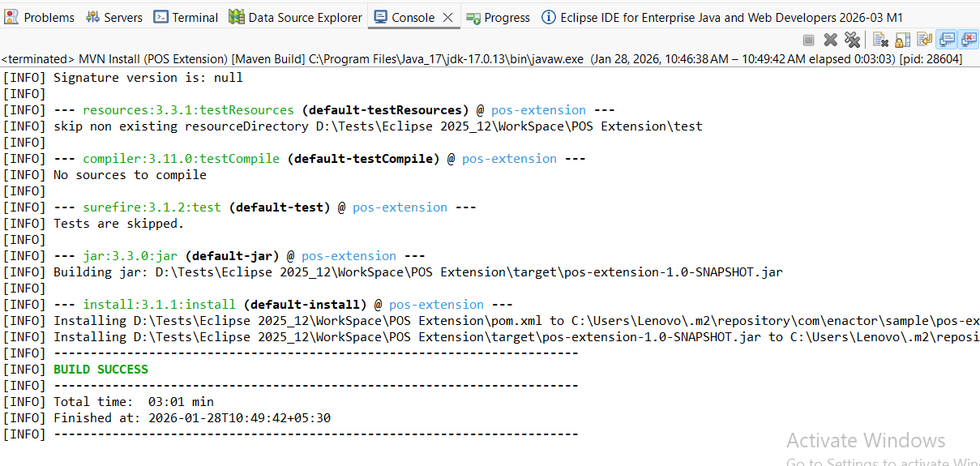Toggle show console when standard output changes

pyautogui.click(x=946, y=40)
